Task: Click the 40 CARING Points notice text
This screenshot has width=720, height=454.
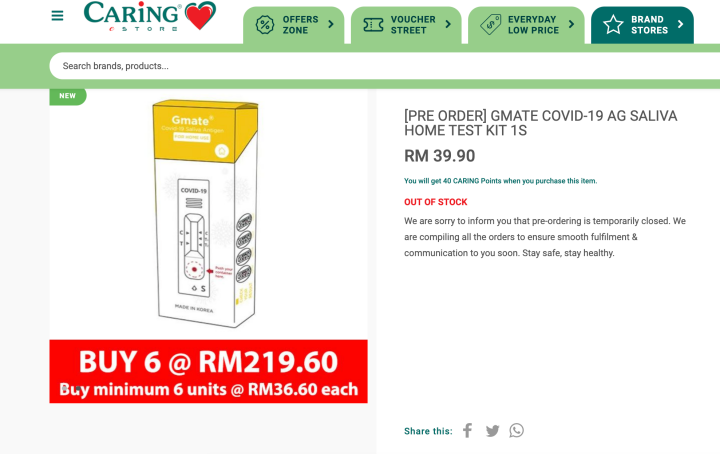Action: pos(501,181)
